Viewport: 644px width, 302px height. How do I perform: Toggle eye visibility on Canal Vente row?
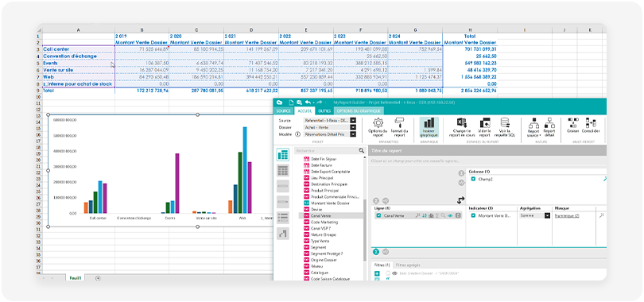[450, 215]
